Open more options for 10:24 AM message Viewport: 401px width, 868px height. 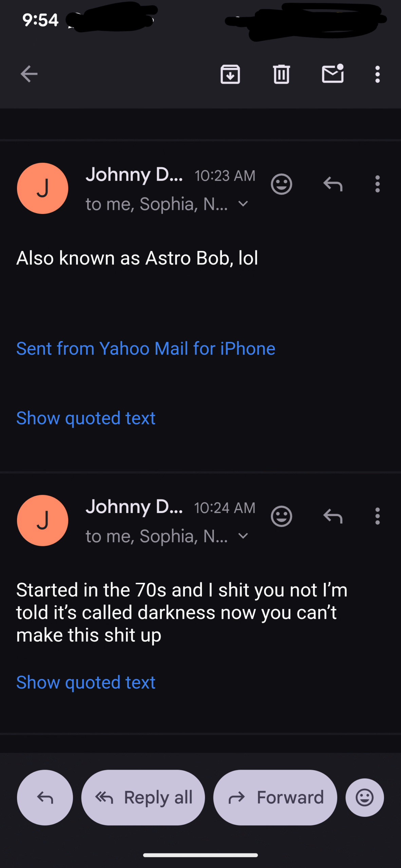377,516
